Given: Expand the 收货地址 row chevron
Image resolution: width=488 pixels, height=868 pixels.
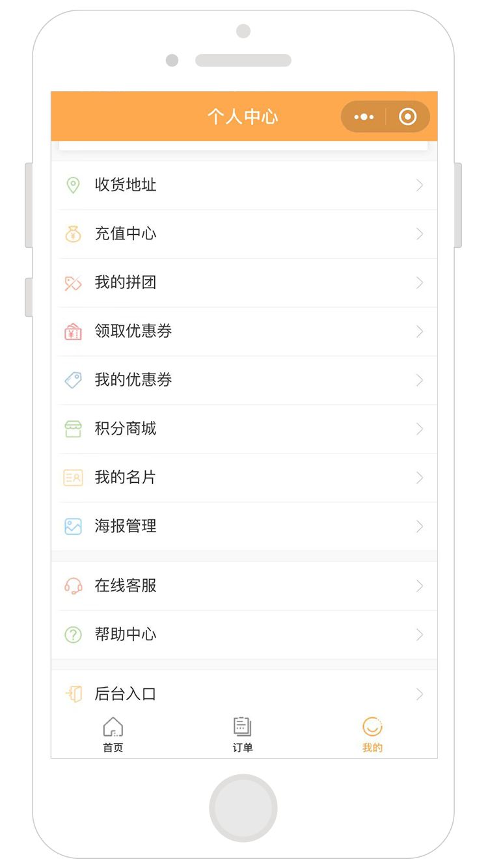Looking at the screenshot, I should (420, 185).
